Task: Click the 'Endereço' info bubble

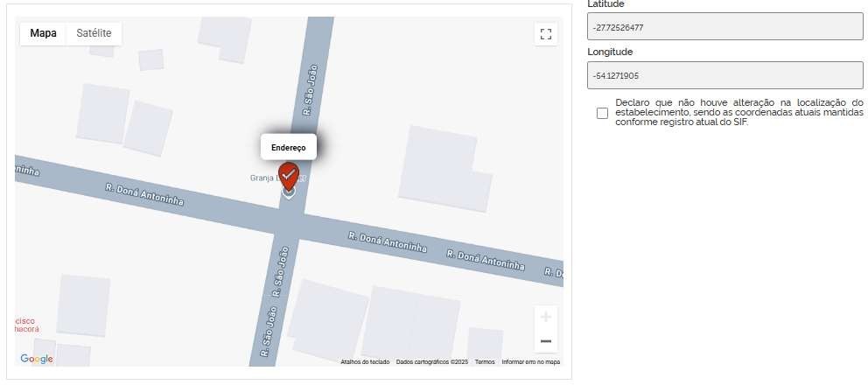Action: point(288,146)
